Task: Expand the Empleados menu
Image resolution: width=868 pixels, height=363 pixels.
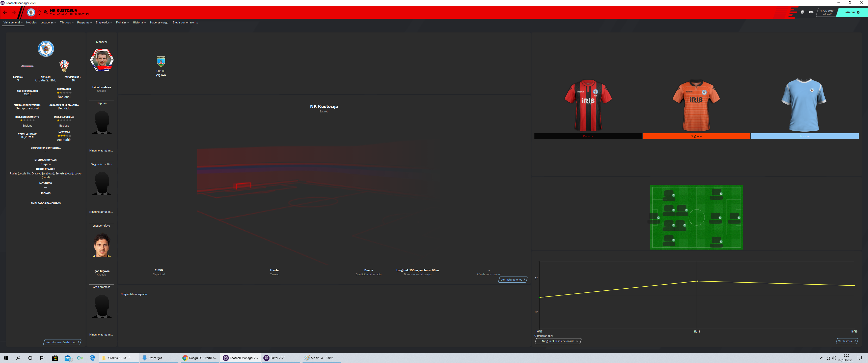Action: 104,22
